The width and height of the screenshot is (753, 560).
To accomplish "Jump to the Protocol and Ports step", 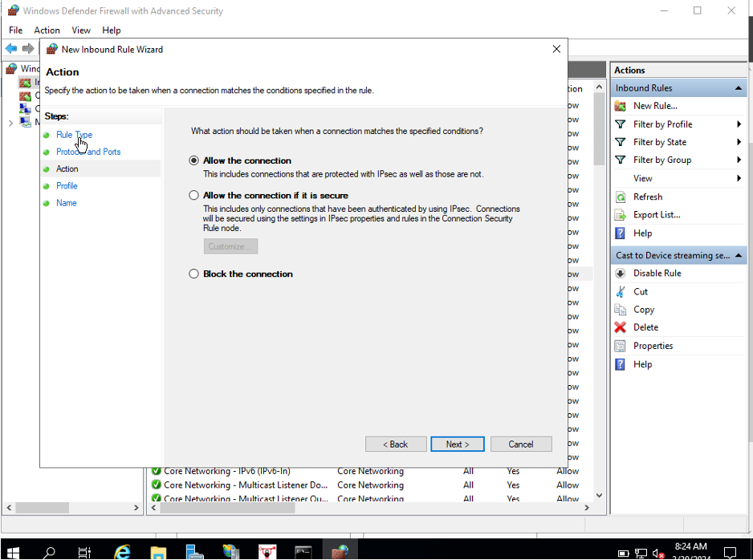I will click(x=88, y=152).
